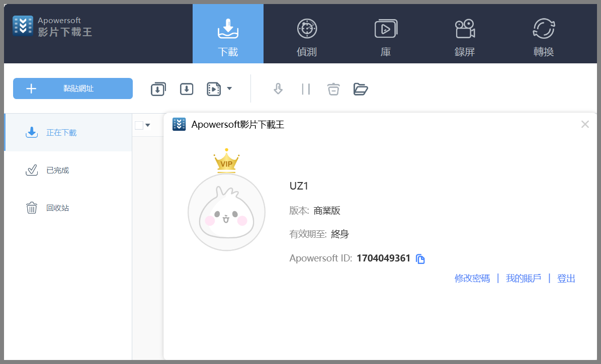Open the 轉換 video converter
This screenshot has width=601, height=364.
pos(544,34)
